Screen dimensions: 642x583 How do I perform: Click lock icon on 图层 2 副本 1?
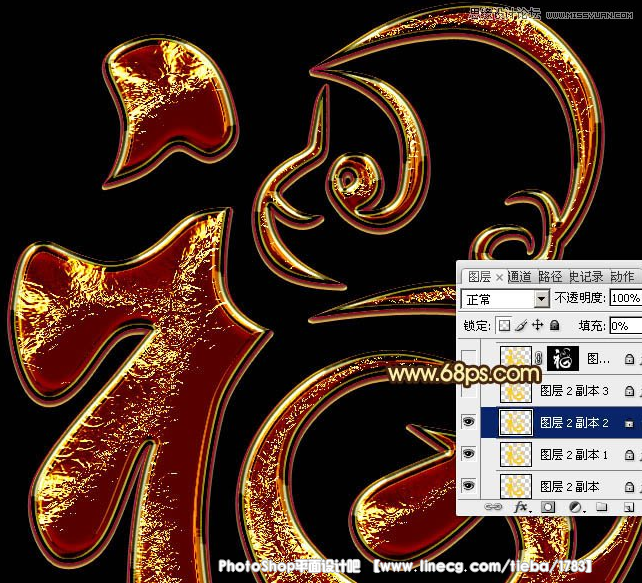629,455
